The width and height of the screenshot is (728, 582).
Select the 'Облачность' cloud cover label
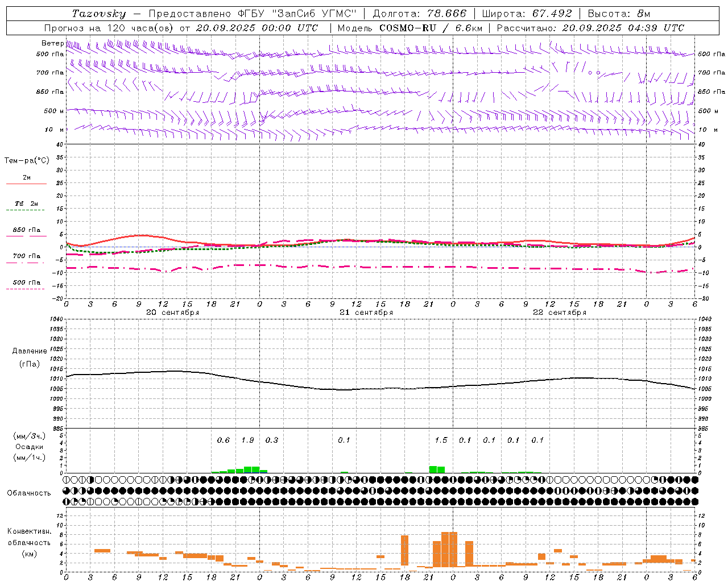29,493
